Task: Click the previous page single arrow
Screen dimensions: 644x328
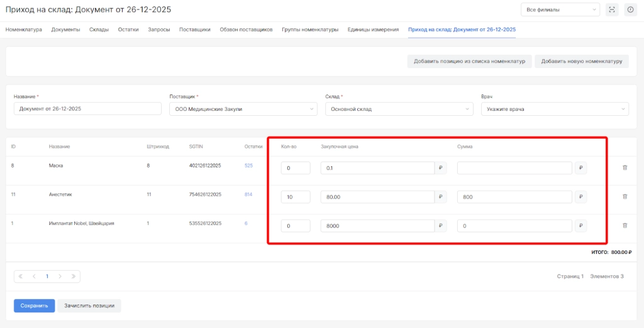Action: point(33,276)
